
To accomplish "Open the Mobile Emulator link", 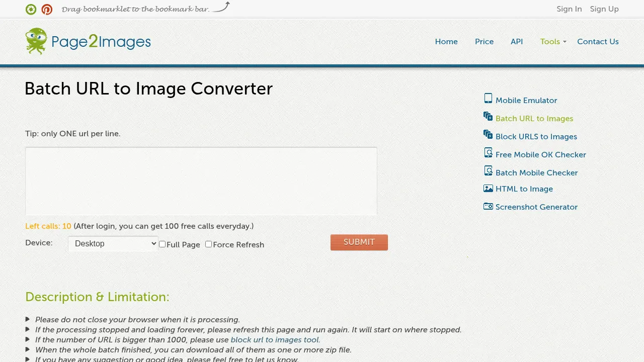I will [526, 101].
